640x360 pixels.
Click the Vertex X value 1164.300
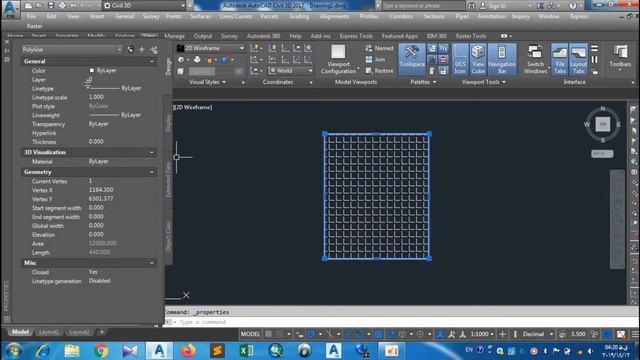(101, 190)
